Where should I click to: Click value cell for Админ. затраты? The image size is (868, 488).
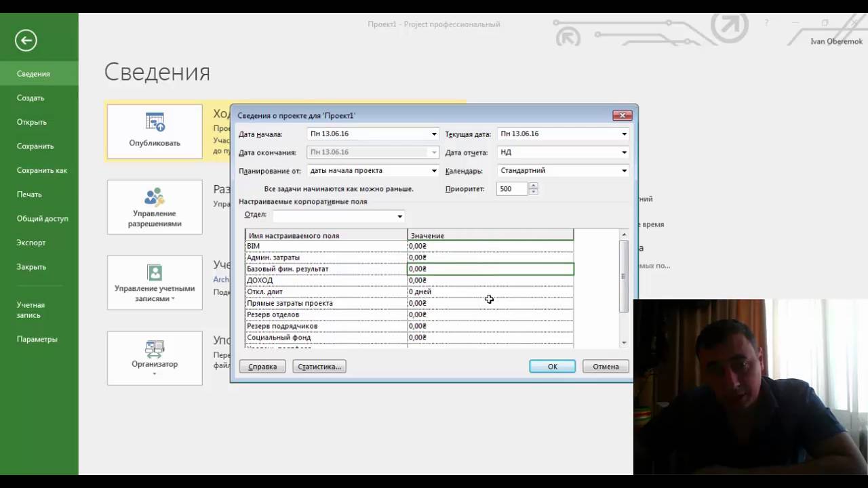(x=490, y=258)
